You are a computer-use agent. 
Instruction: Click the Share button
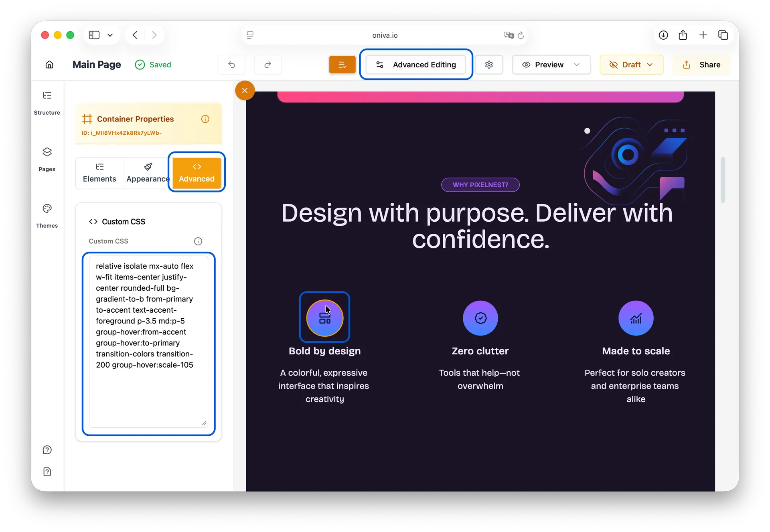pyautogui.click(x=702, y=65)
